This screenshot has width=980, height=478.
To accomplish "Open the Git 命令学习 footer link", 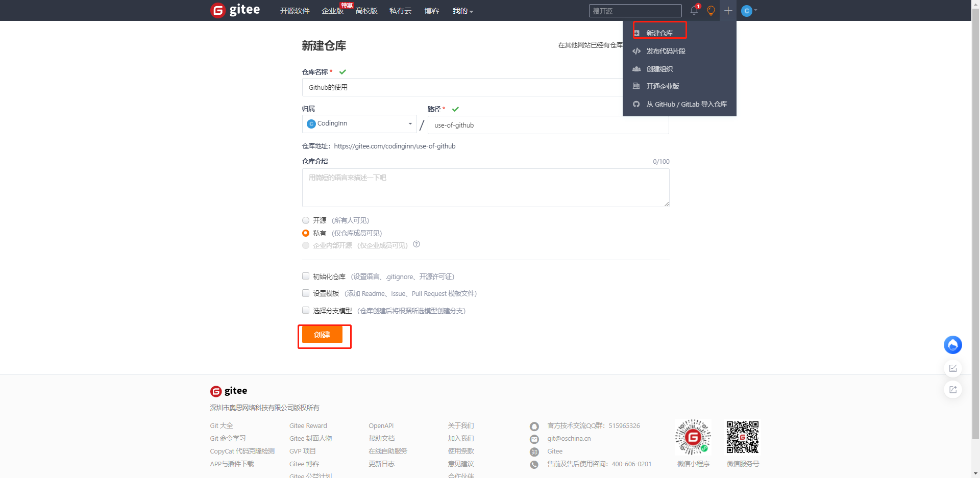I will [228, 438].
